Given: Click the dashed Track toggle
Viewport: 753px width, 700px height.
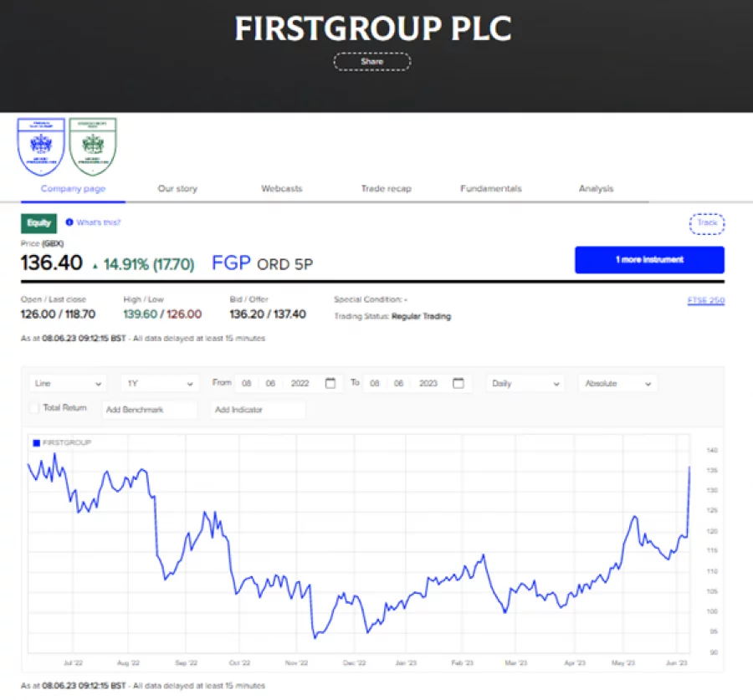Looking at the screenshot, I should [x=706, y=223].
